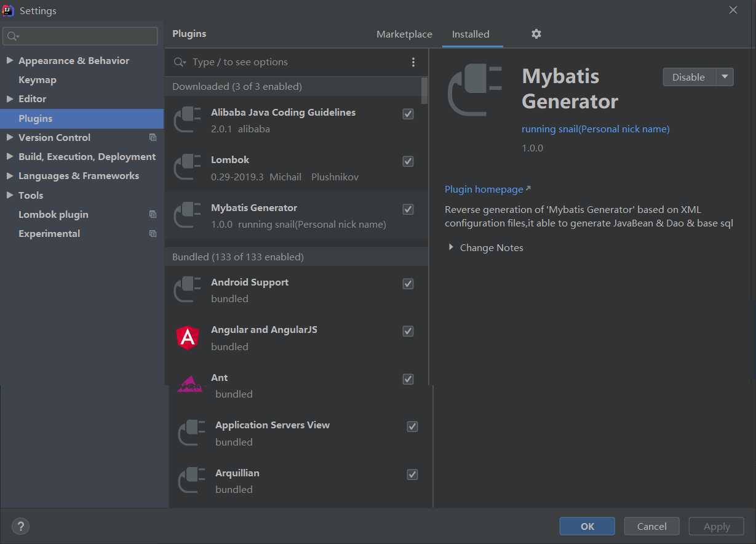Screen dimensions: 756x544
Task: Click the plugin list scrollbar thumb
Action: (x=424, y=90)
